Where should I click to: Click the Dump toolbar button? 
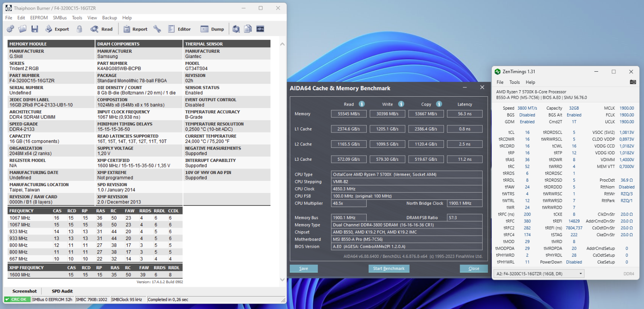(x=213, y=29)
